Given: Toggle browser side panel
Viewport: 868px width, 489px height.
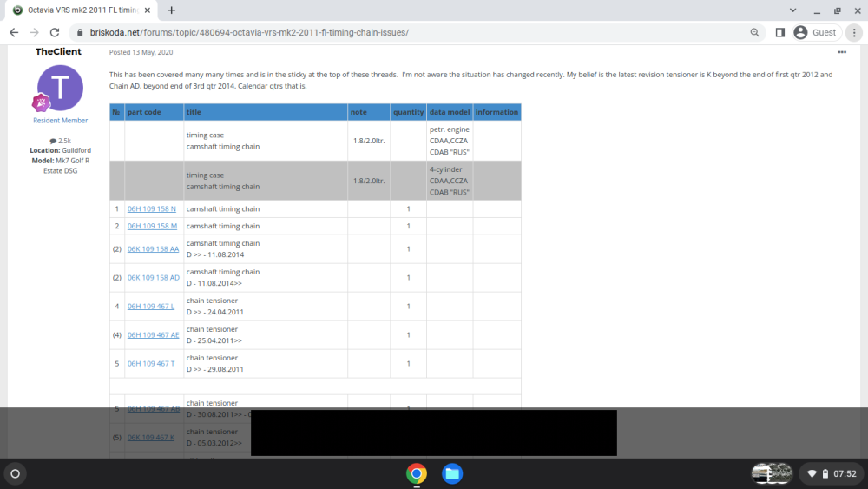Looking at the screenshot, I should click(x=780, y=33).
